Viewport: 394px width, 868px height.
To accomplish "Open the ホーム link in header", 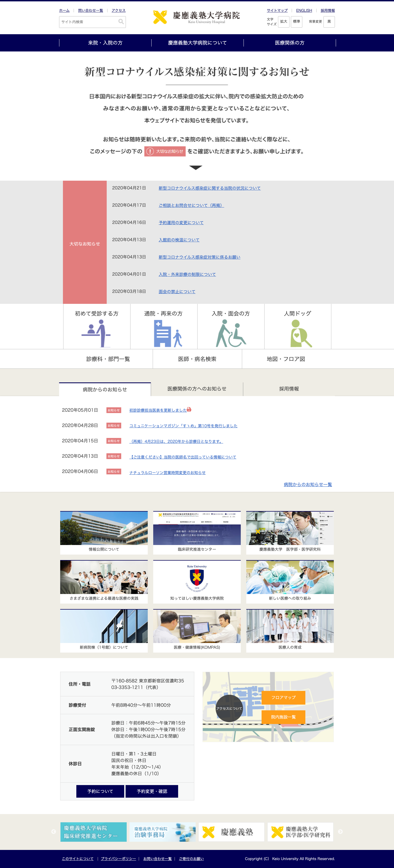I will coord(64,10).
